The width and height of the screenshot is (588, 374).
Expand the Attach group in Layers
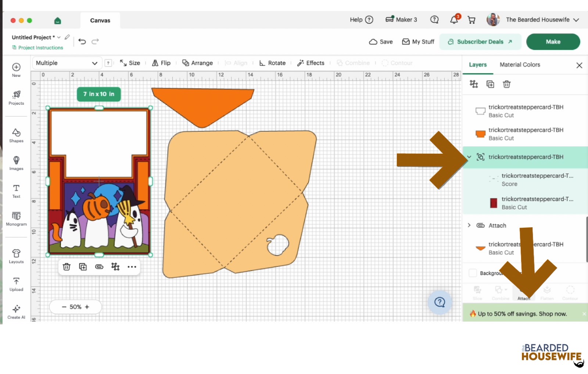(x=469, y=225)
